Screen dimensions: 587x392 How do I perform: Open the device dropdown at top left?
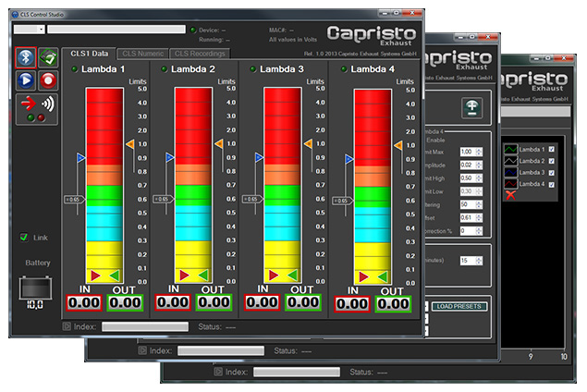[x=29, y=30]
